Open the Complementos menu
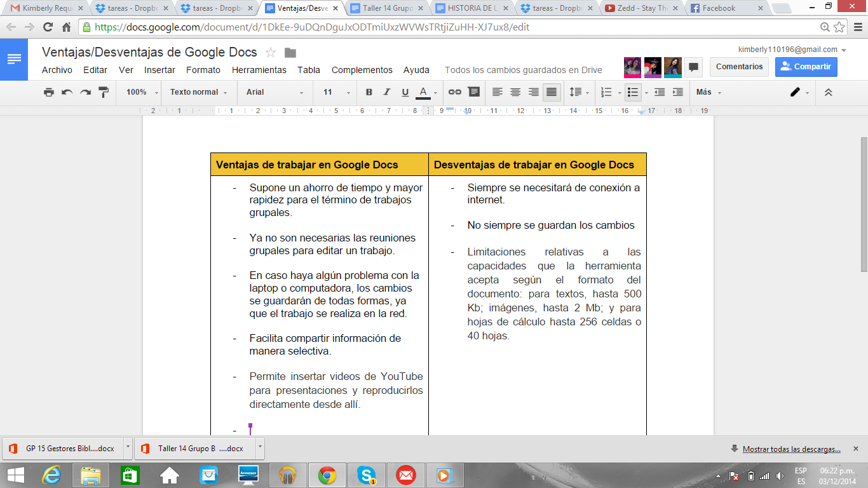Screen dimensions: 868x488 [362, 70]
